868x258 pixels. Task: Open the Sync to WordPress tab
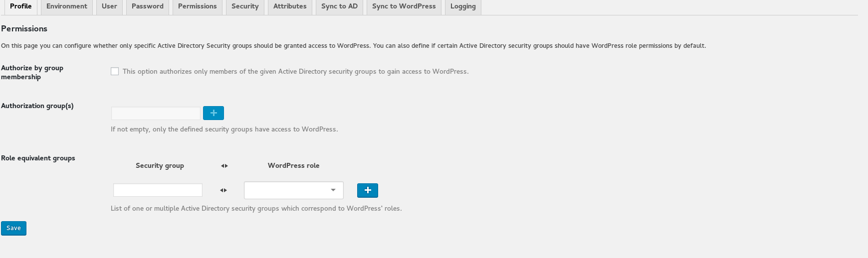click(404, 6)
